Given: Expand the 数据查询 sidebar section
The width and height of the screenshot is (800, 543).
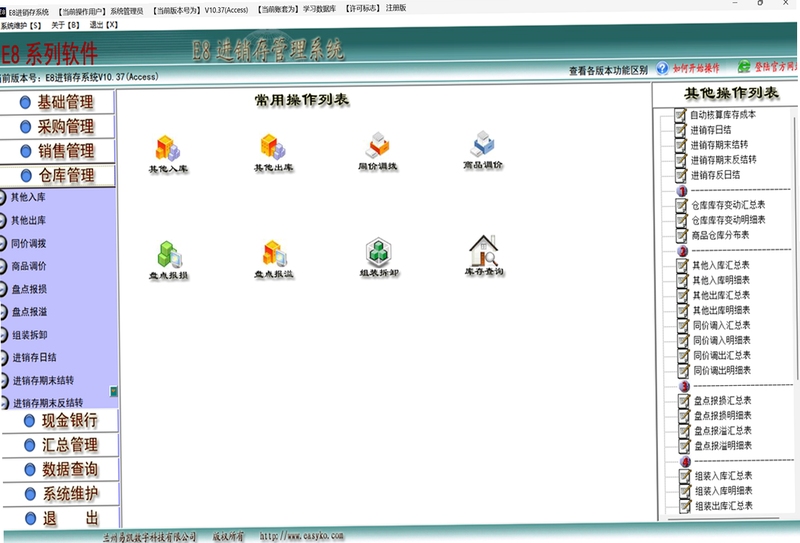Looking at the screenshot, I should 61,470.
